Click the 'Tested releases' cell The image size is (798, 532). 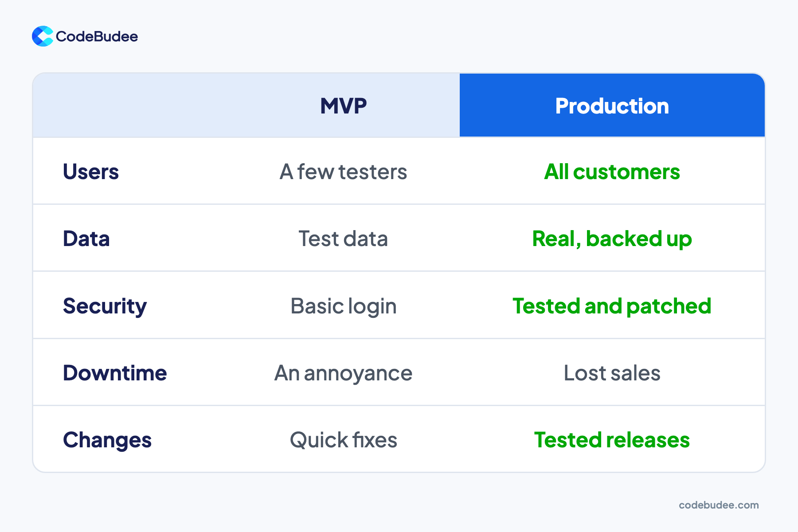click(x=612, y=440)
